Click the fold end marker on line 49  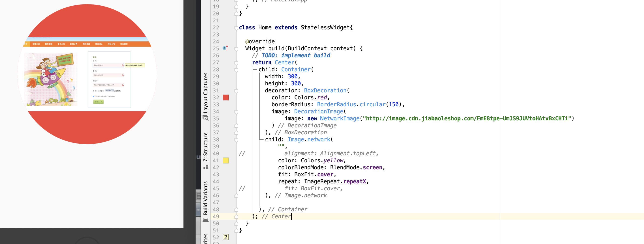point(236,216)
